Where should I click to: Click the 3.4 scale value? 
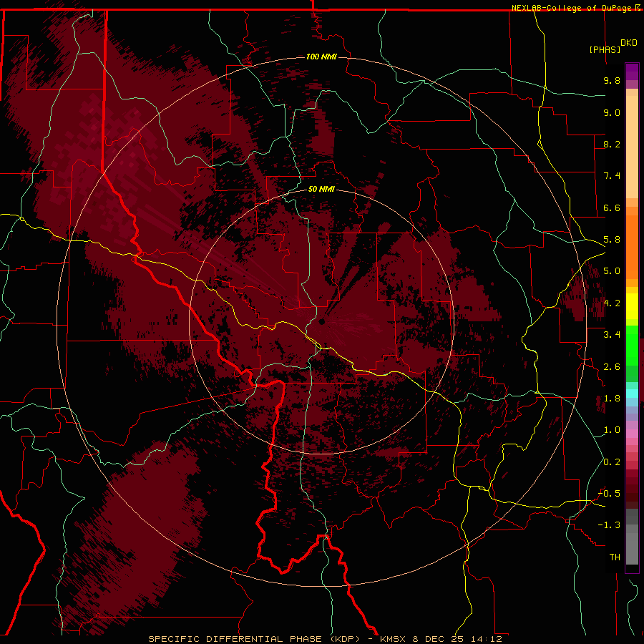pos(612,335)
